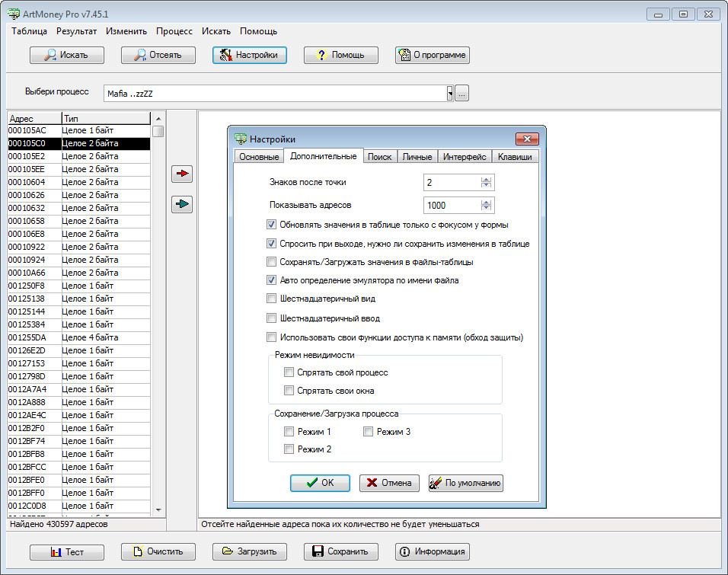
Task: Toggle Спрятать свой процесс checkbox
Action: click(289, 372)
